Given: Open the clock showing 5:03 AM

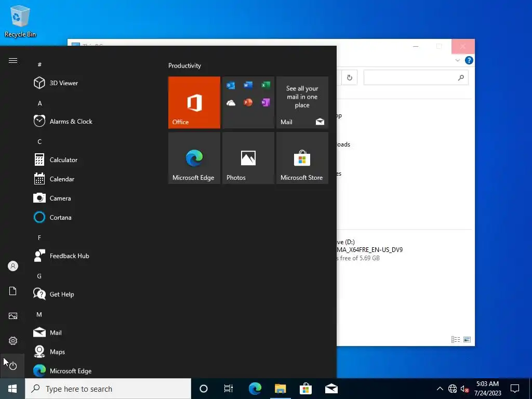Looking at the screenshot, I should point(487,389).
